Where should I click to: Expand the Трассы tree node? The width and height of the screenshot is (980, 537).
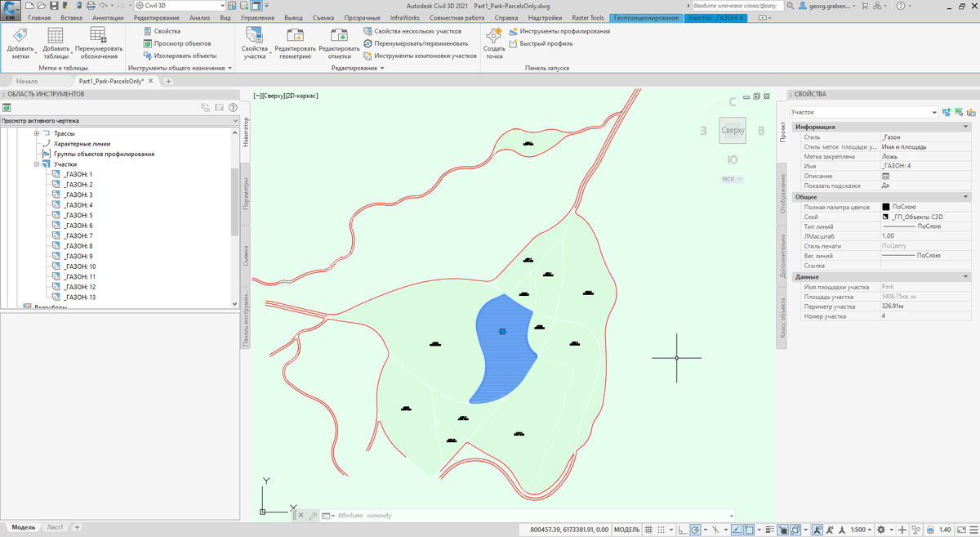(x=36, y=133)
